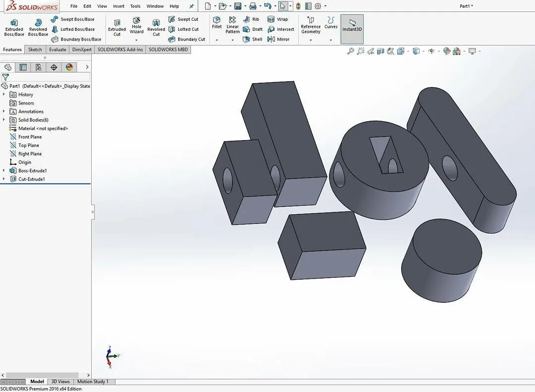Expand the Annotations folder
This screenshot has width=535, height=392.
[4, 111]
